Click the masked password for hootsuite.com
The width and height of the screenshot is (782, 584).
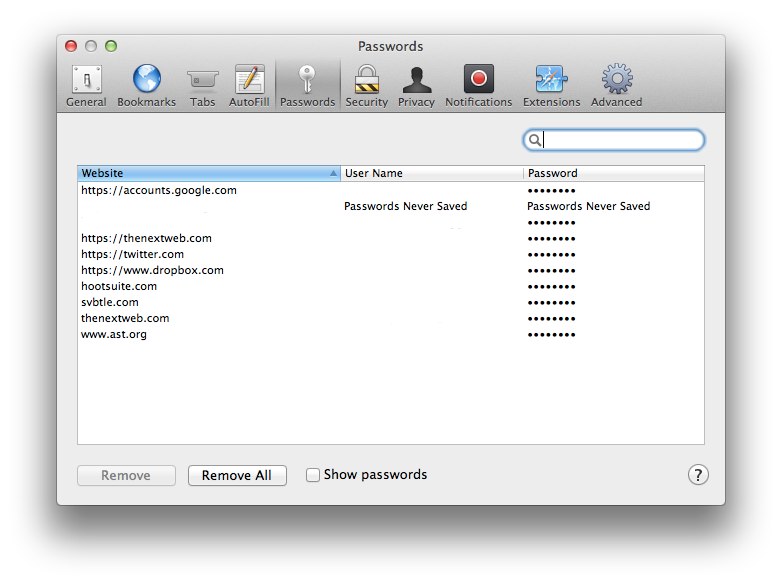tap(552, 287)
